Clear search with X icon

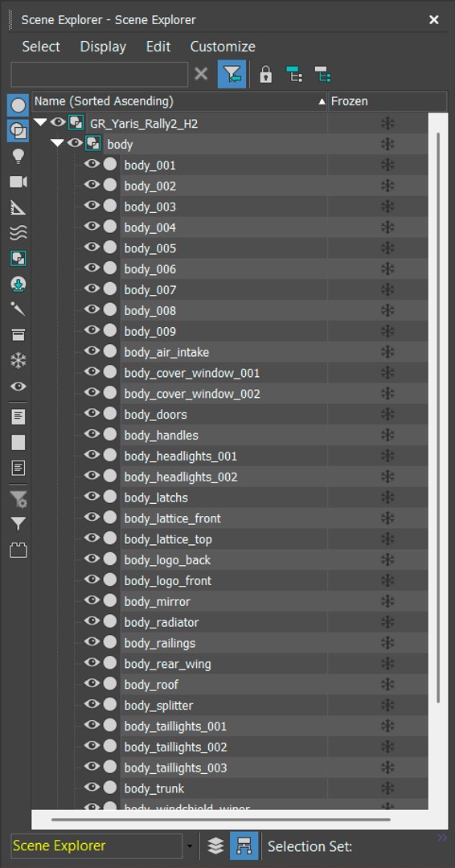(x=202, y=74)
